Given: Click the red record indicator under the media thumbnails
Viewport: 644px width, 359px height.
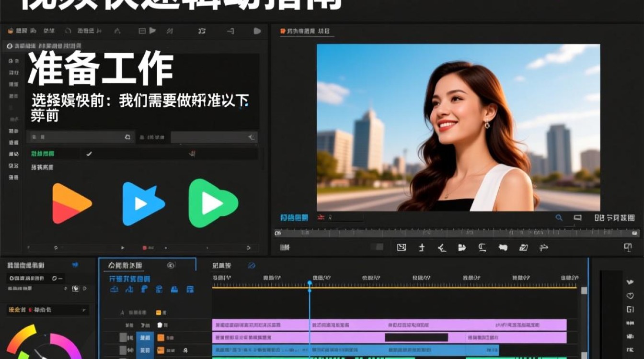Looking at the screenshot, I should point(144,248).
